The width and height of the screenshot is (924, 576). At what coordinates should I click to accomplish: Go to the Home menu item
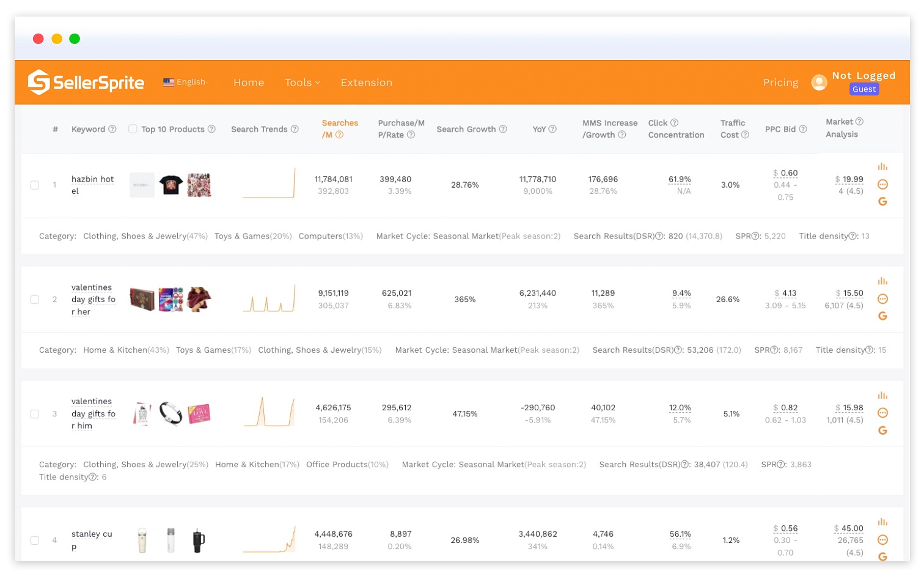coord(249,83)
